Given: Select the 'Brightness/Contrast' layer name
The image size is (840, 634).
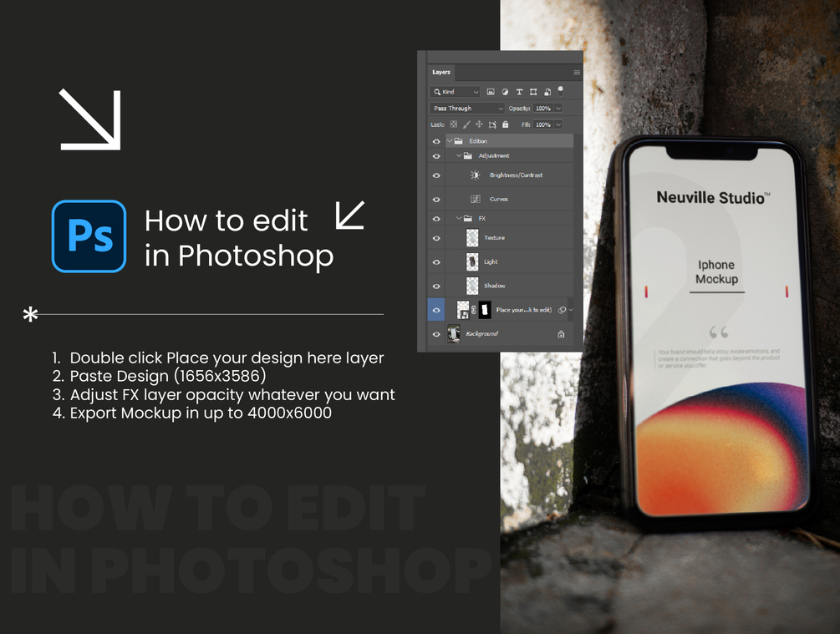Looking at the screenshot, I should (516, 175).
